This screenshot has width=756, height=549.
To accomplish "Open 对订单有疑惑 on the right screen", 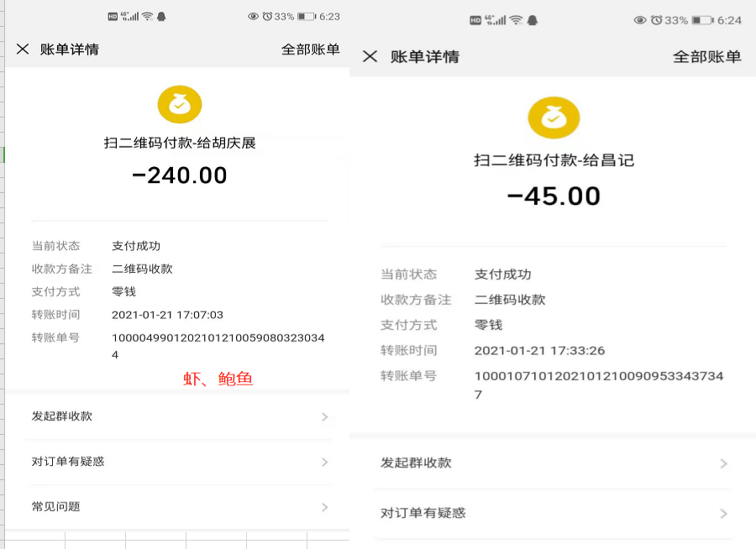I will coord(423,513).
